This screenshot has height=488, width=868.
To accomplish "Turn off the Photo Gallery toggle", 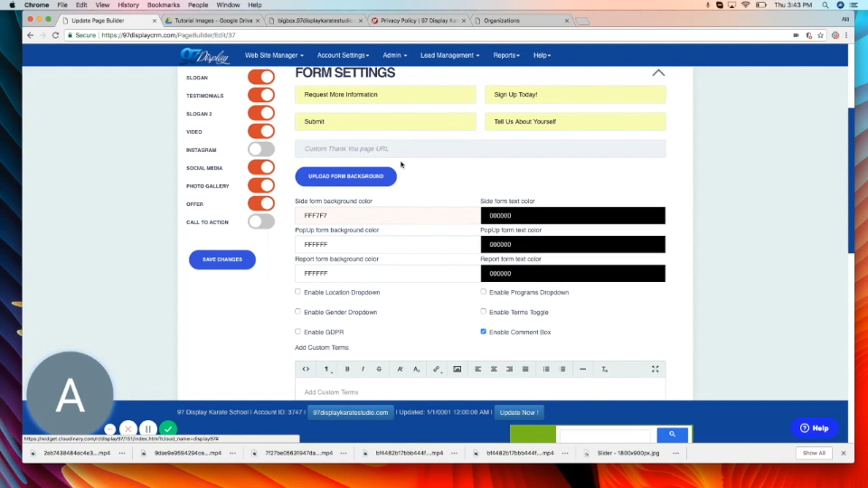I will point(261,185).
